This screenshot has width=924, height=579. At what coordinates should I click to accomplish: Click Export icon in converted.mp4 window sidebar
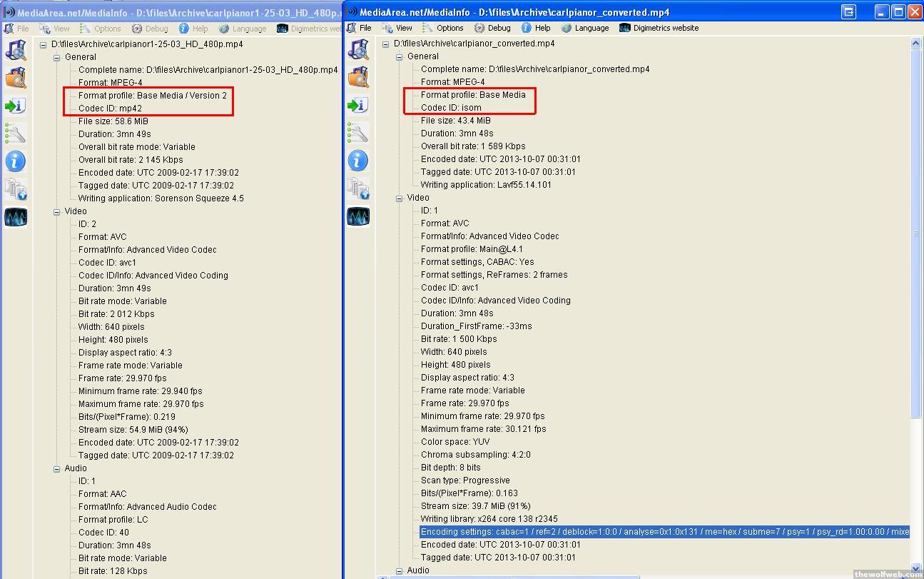coord(357,106)
